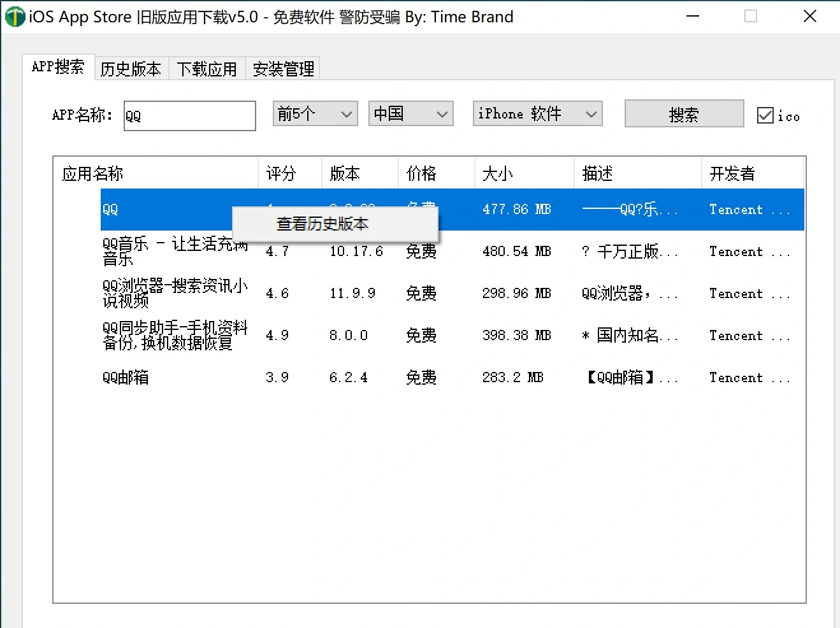
Task: Click inside the APP名称 input field
Action: click(x=189, y=115)
